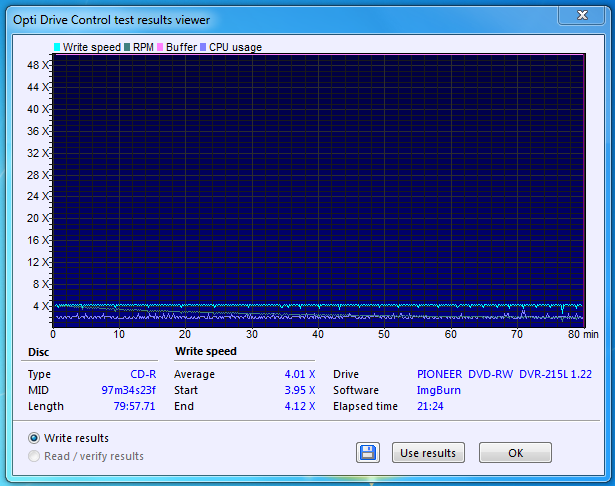Select the Read / verify results option
615x486 pixels.
click(34, 456)
